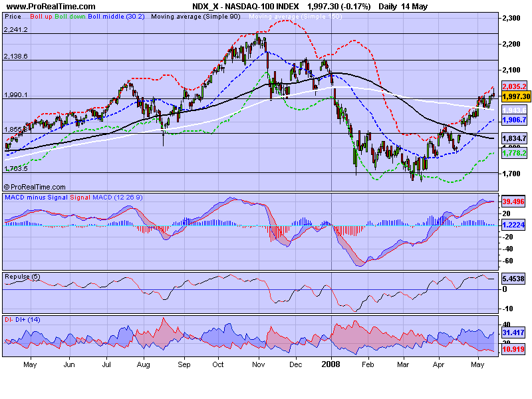The height and width of the screenshot is (399, 532).
Task: Click the bold 2008 year label
Action: [331, 364]
